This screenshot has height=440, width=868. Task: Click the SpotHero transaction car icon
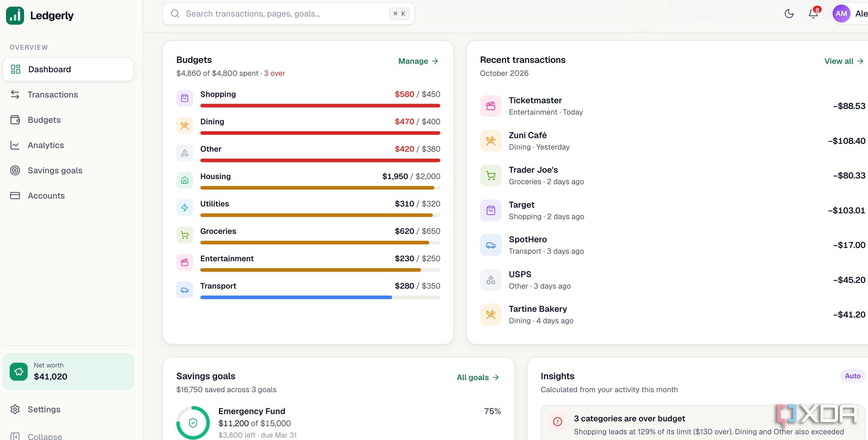[491, 245]
